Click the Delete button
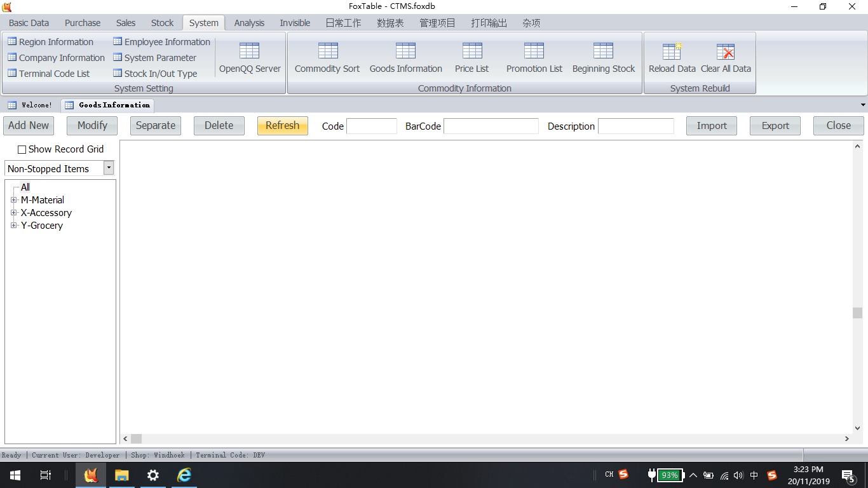The image size is (868, 488). (x=219, y=125)
